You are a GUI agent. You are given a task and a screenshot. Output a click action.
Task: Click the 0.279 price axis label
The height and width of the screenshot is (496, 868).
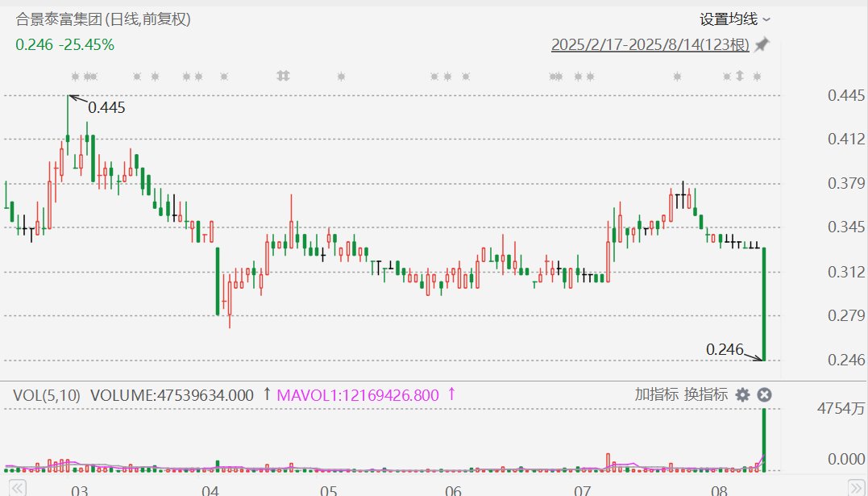(846, 316)
